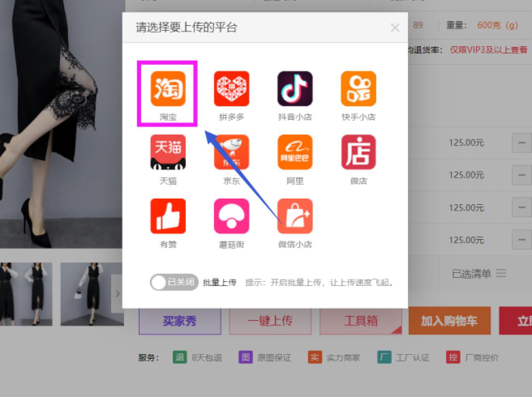Choose the Pinduoduo (拼多多) platform icon
The image size is (532, 397).
pos(232,89)
